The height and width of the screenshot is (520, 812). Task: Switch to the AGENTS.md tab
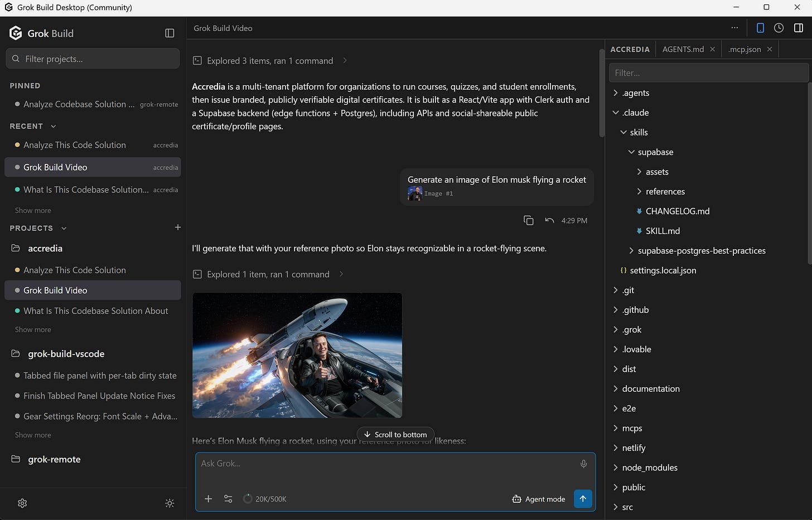(683, 49)
